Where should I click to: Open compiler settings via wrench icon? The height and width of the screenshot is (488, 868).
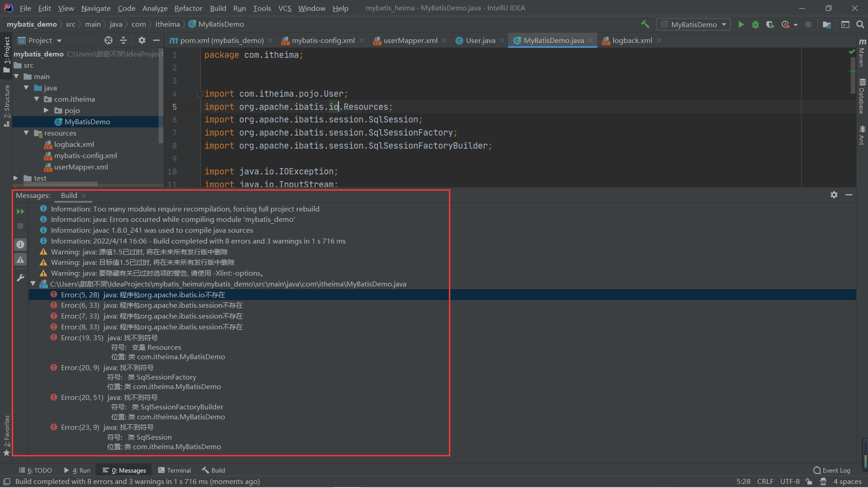[x=20, y=277]
